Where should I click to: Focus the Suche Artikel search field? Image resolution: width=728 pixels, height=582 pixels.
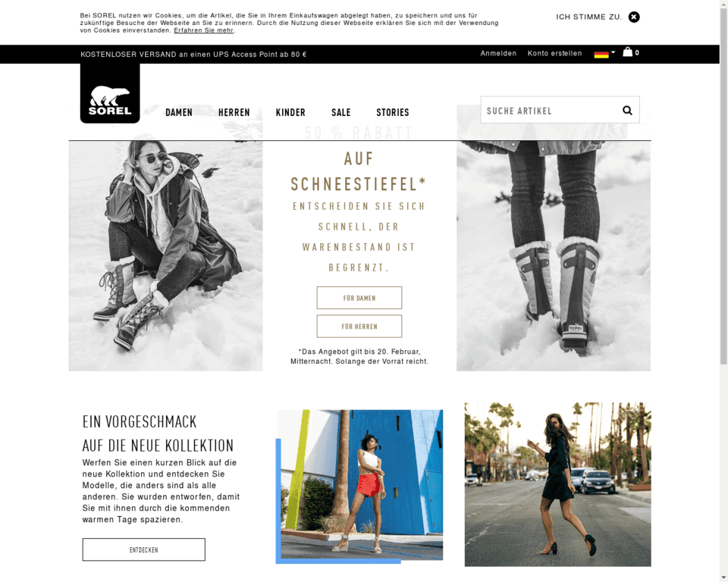point(551,111)
